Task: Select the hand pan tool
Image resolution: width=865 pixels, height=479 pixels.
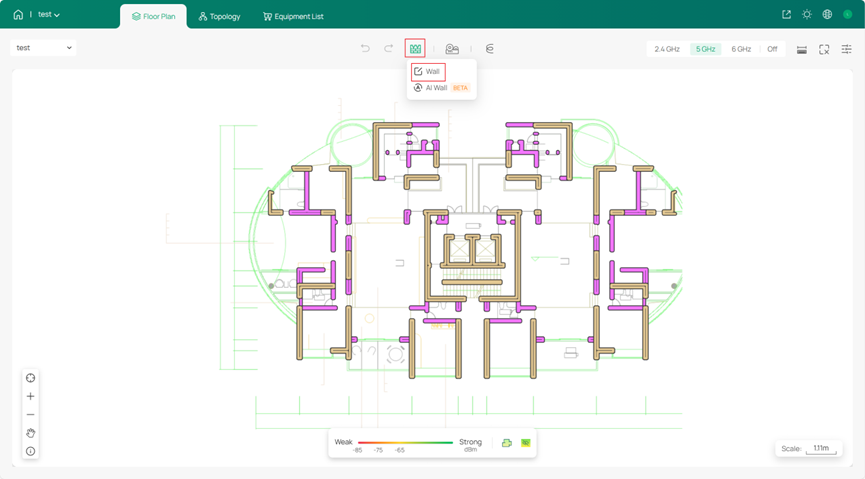Action: point(31,433)
